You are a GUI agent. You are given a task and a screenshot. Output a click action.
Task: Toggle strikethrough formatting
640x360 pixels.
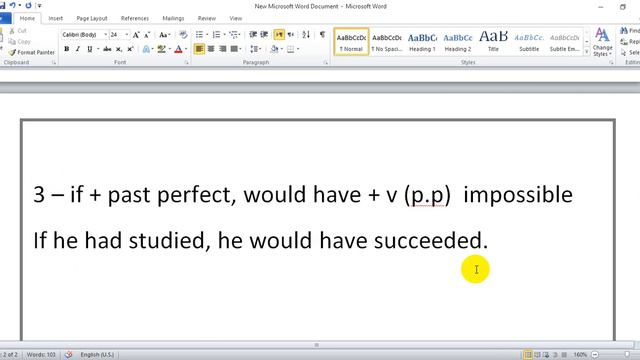pos(107,49)
